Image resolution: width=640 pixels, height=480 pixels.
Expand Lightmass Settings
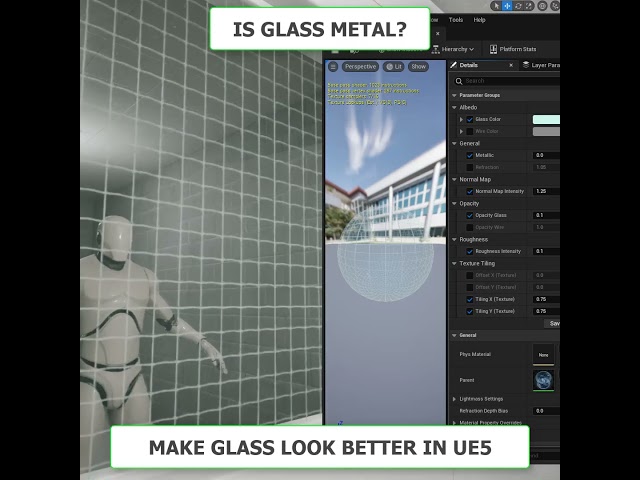click(454, 399)
